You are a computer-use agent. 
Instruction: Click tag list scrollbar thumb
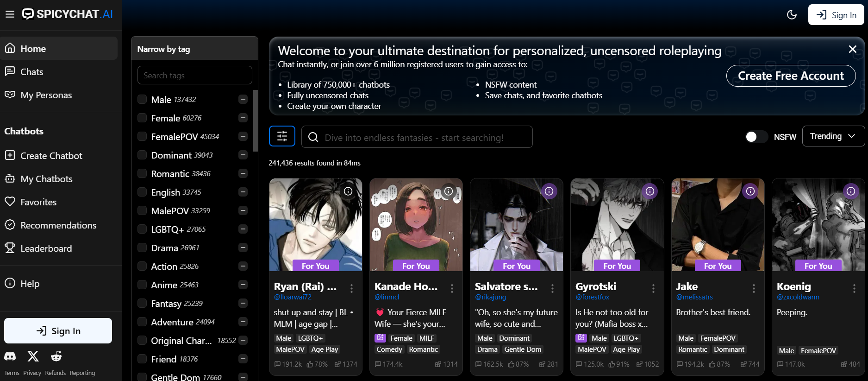[x=255, y=121]
